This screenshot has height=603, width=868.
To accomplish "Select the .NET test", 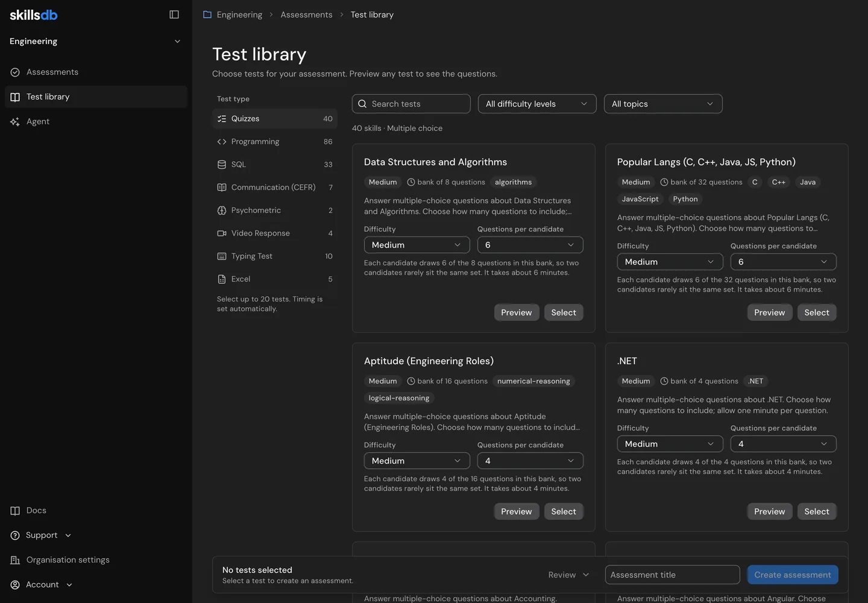I will click(817, 511).
